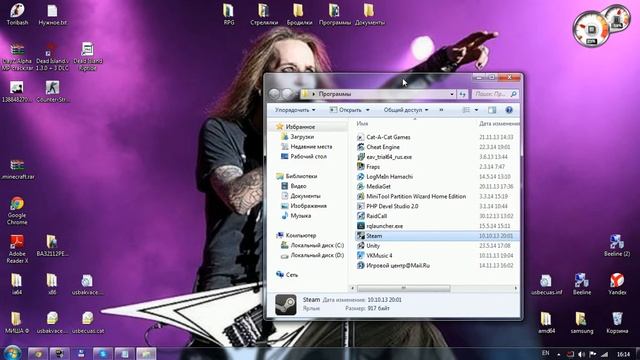640x360 pixels.
Task: Open Adobe Reader X desktop icon
Action: [x=17, y=249]
